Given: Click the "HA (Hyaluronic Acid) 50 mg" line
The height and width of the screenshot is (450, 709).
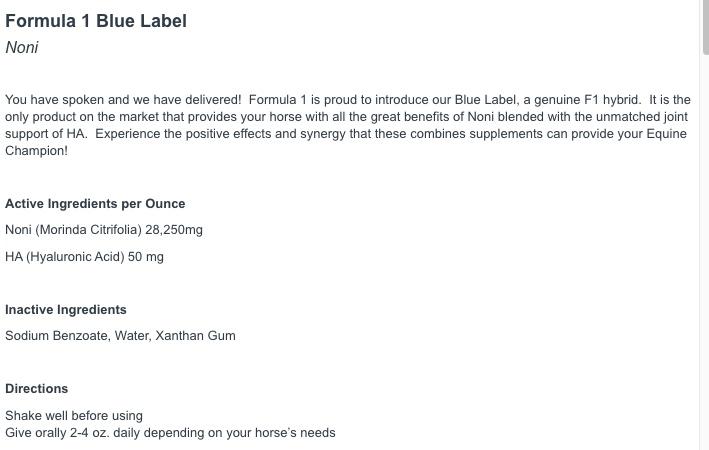Looking at the screenshot, I should point(84,257).
